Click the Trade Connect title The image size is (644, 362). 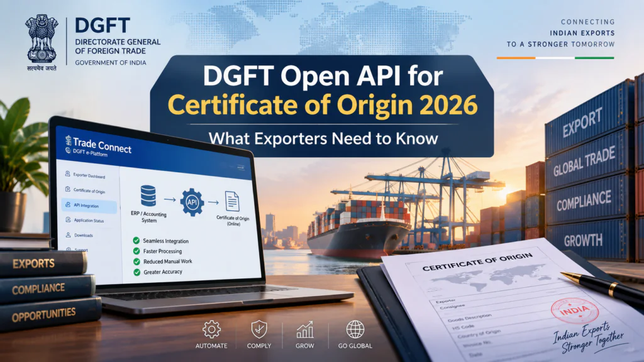tap(102, 145)
